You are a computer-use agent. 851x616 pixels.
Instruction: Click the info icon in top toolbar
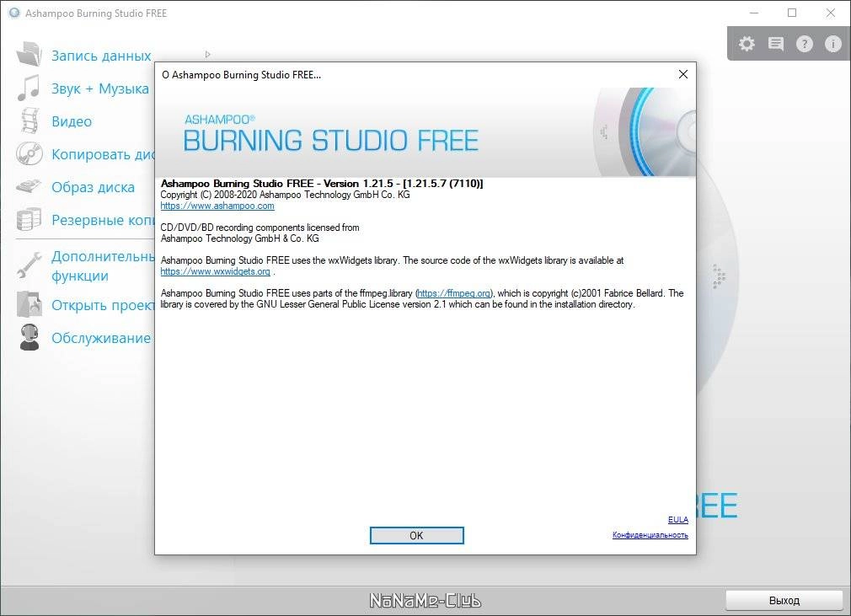coord(833,44)
